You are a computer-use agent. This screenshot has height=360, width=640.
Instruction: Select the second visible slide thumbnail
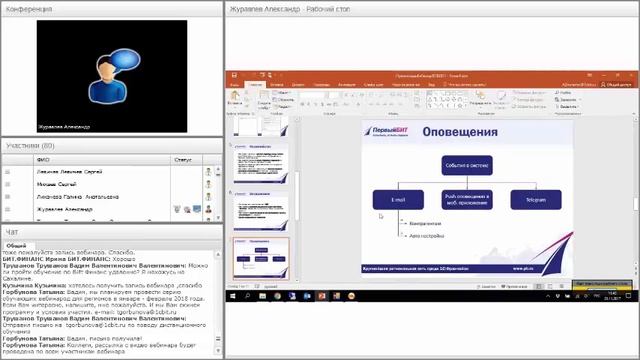pyautogui.click(x=261, y=164)
